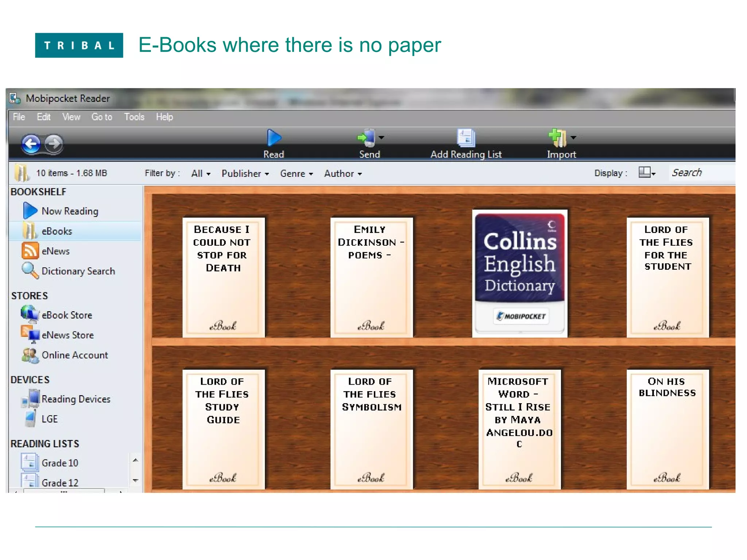Select Lord of the Flies Study Guide book
The image size is (747, 560).
click(224, 429)
